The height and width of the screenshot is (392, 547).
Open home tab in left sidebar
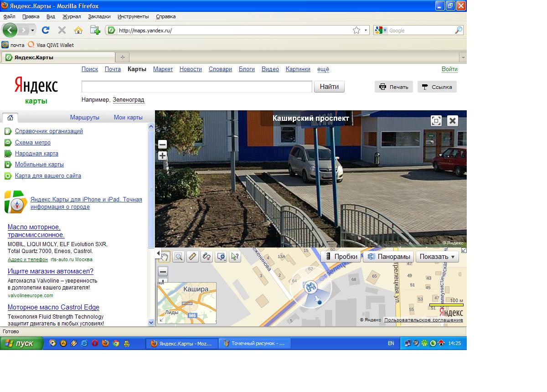pos(10,117)
